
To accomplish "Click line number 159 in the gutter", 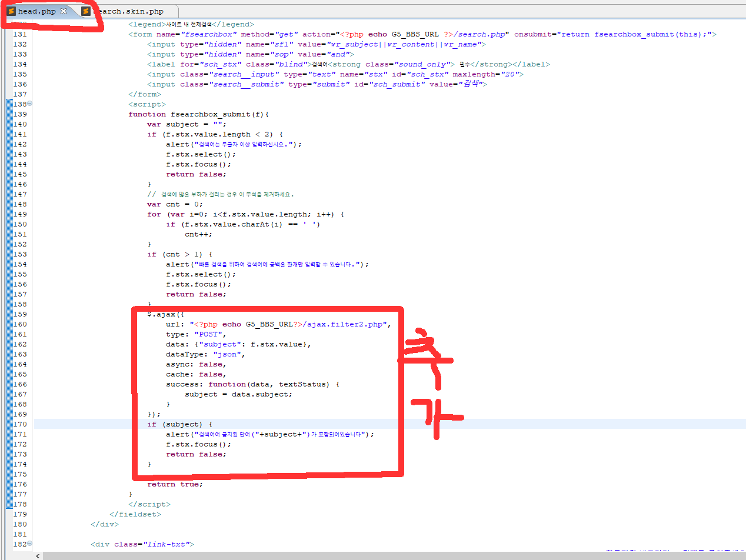I will [x=19, y=314].
